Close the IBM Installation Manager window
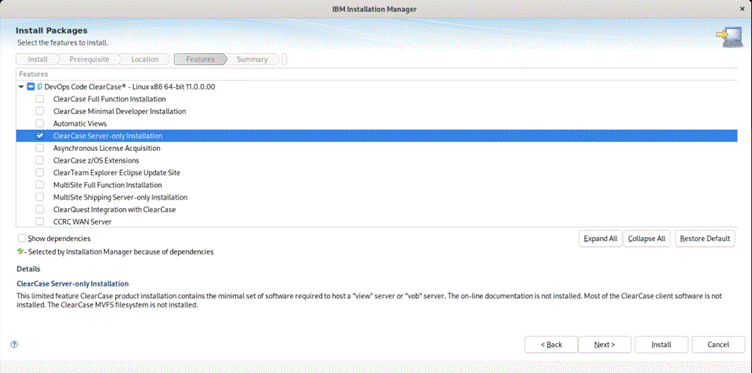752x373 pixels. point(742,9)
